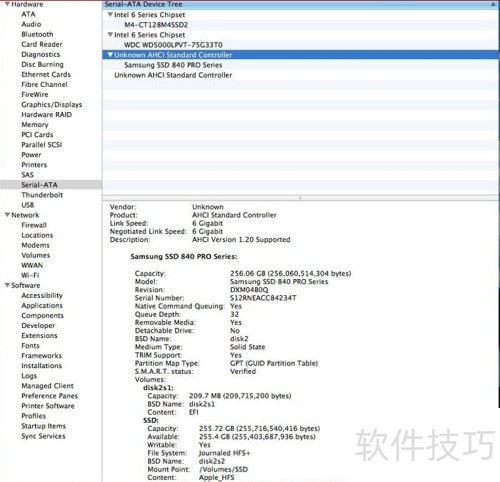Show Diagnostics information

[41, 54]
